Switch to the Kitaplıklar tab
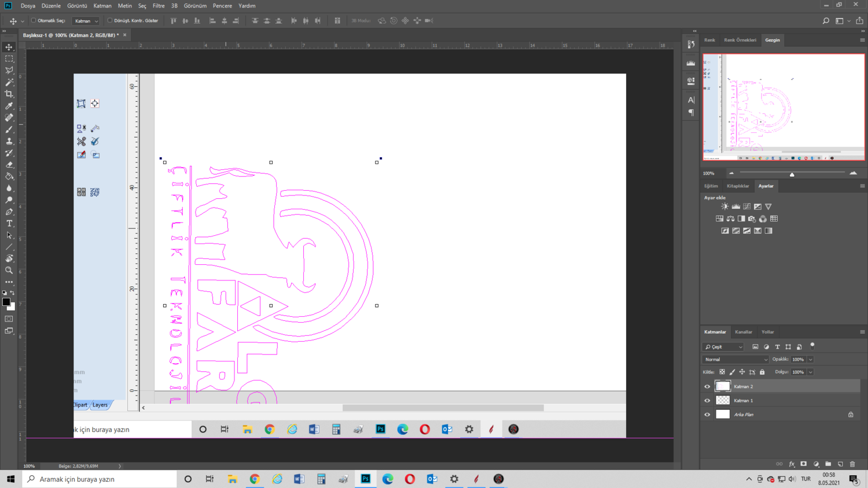The image size is (868, 488). pos(738,186)
